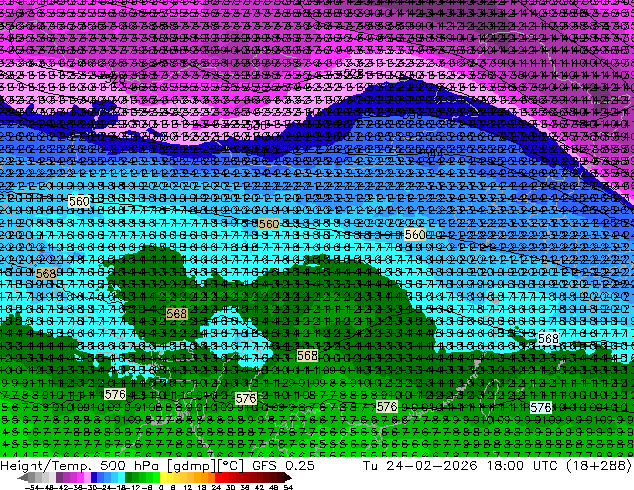The image size is (634, 490).
Task: Click the leftmost 576 contour label
Action: click(115, 394)
